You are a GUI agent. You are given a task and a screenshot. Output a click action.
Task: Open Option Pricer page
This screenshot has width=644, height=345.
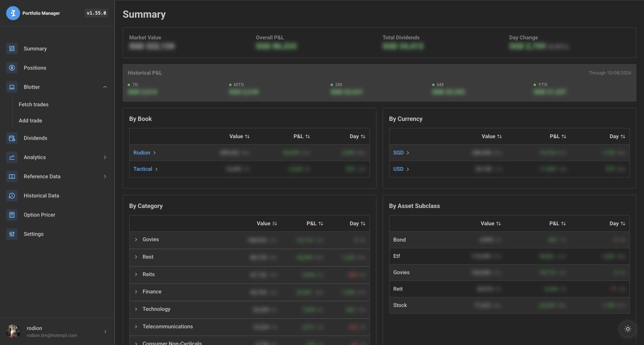39,215
